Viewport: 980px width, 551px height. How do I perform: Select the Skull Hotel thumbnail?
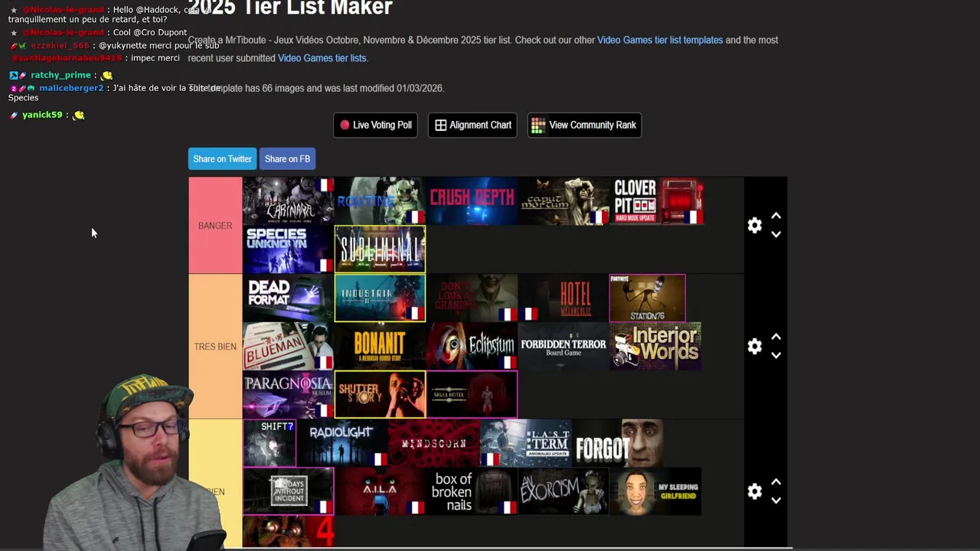click(472, 394)
